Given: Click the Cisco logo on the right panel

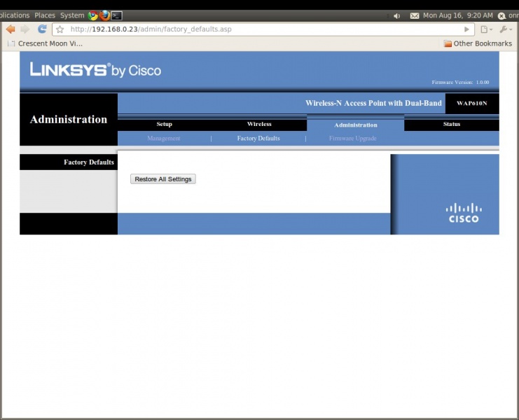Looking at the screenshot, I should [464, 213].
